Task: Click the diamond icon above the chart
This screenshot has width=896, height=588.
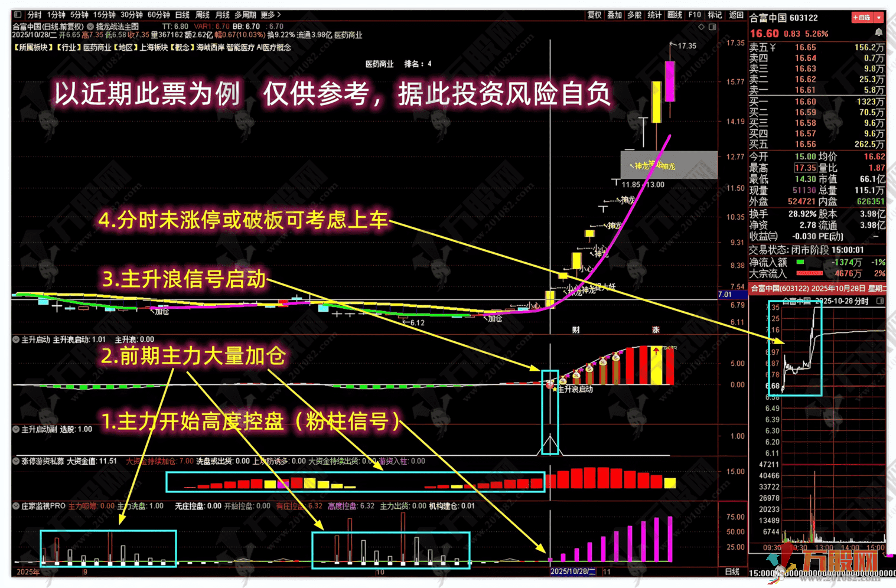Action: (701, 27)
